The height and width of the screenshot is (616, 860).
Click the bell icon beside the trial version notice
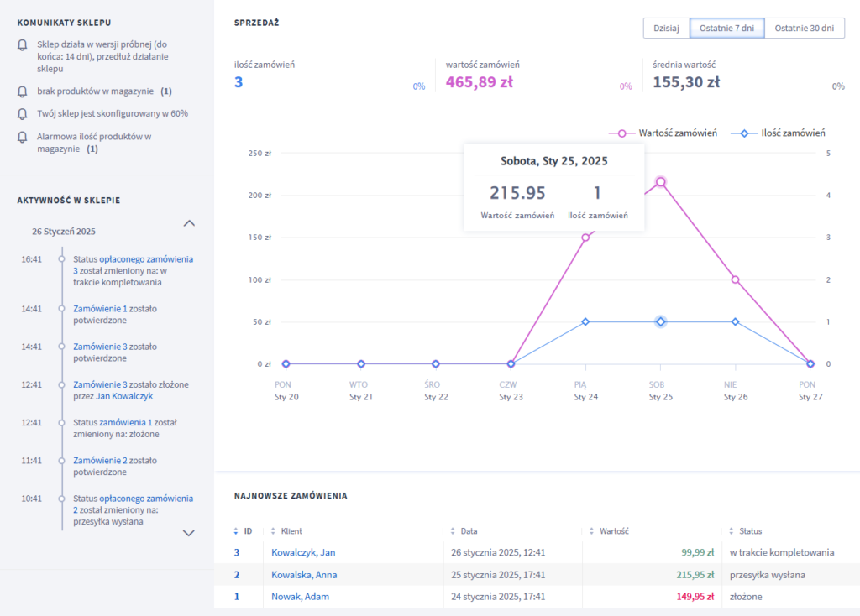(x=23, y=45)
